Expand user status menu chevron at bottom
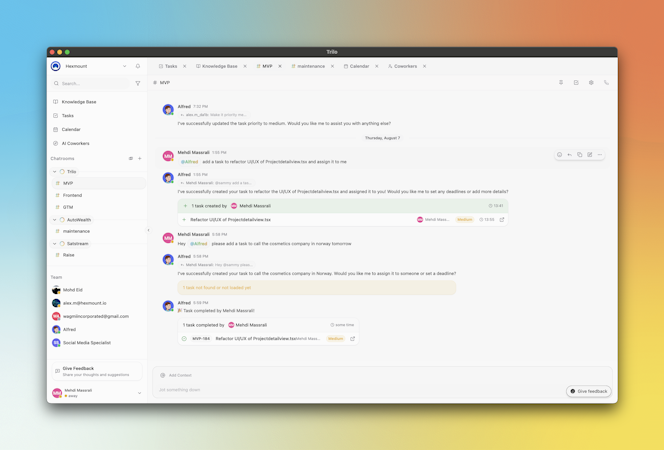Image resolution: width=664 pixels, height=450 pixels. pyautogui.click(x=139, y=393)
